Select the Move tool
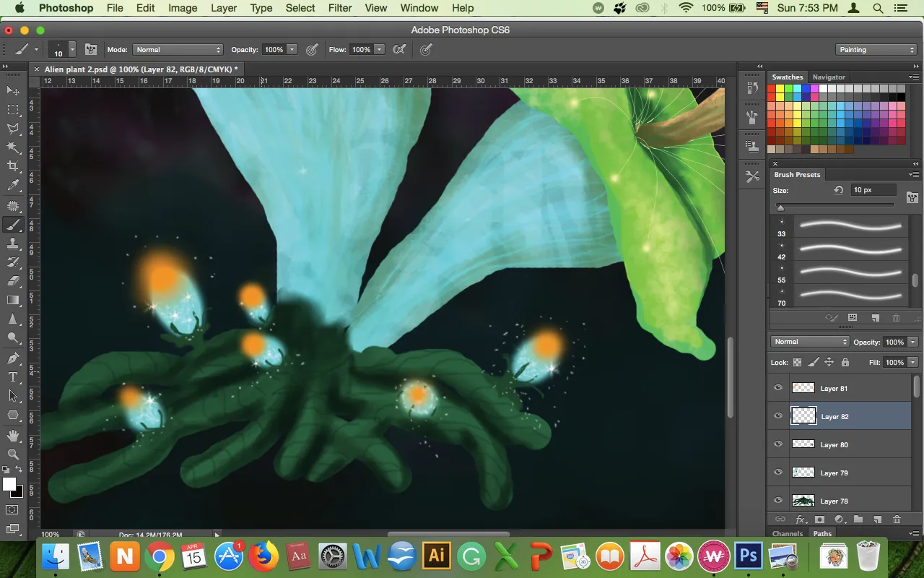This screenshot has width=924, height=578. click(x=13, y=91)
